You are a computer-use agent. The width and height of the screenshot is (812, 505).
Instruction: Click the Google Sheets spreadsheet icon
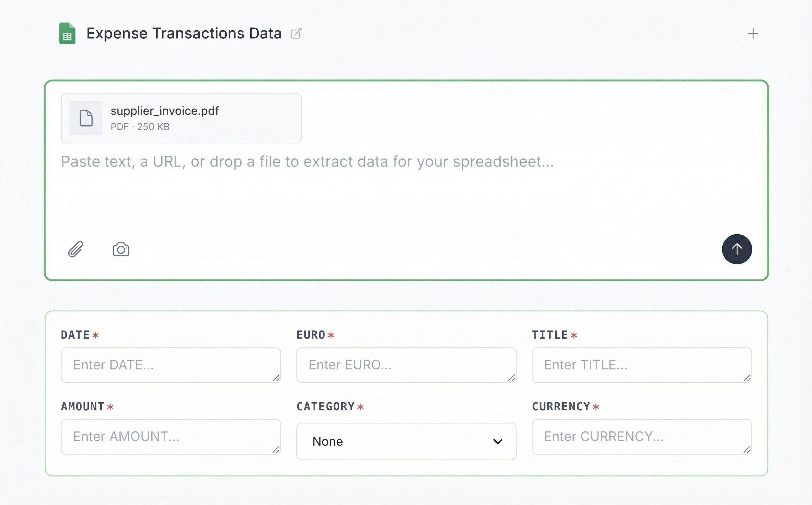point(68,33)
